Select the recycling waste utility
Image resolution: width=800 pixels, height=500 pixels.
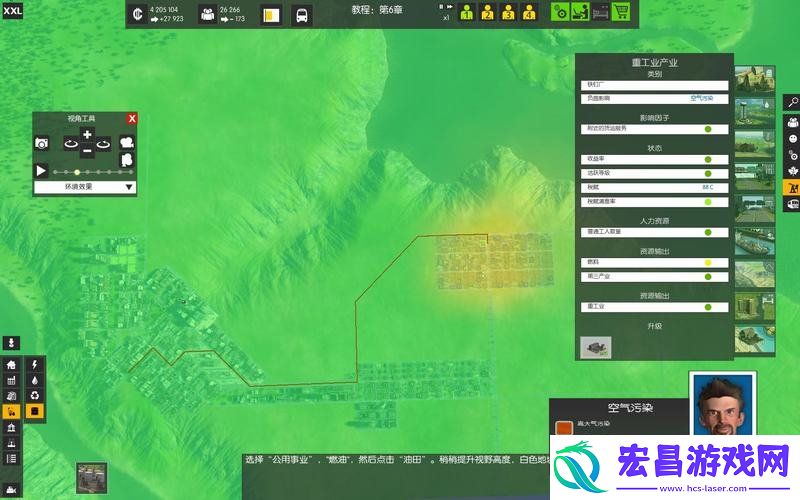35,395
